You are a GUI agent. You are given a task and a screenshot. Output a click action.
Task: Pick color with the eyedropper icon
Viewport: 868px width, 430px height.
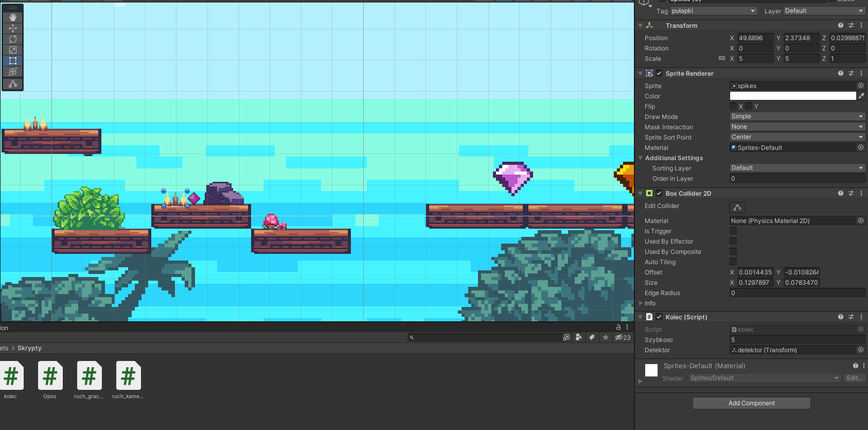tap(861, 96)
